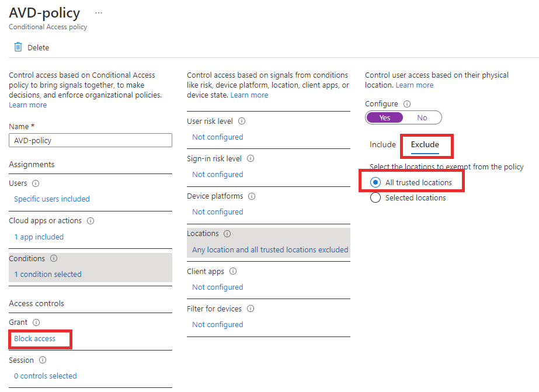Open Specific users included link
Image resolution: width=539 pixels, height=392 pixels.
click(52, 199)
